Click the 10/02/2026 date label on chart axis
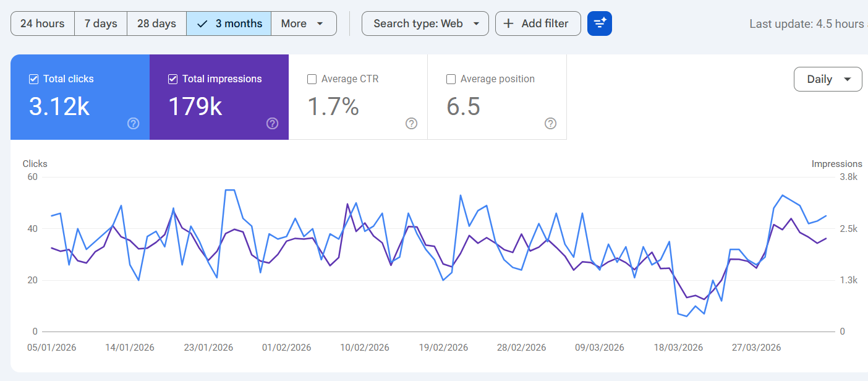868x381 pixels. tap(365, 348)
